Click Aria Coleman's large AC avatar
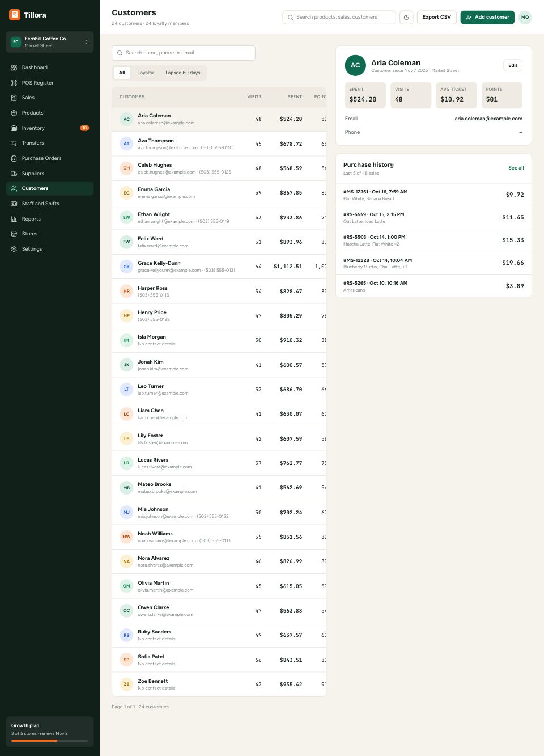544x756 pixels. click(x=355, y=65)
